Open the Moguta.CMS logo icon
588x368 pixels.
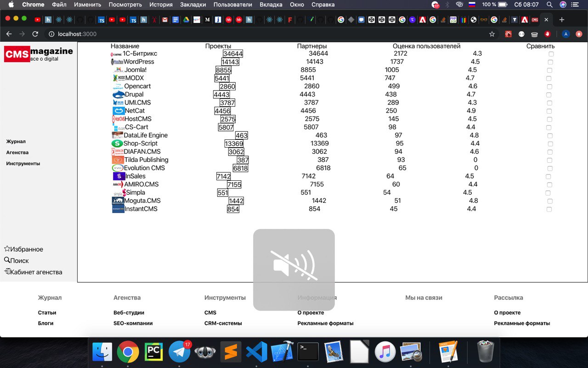118,201
